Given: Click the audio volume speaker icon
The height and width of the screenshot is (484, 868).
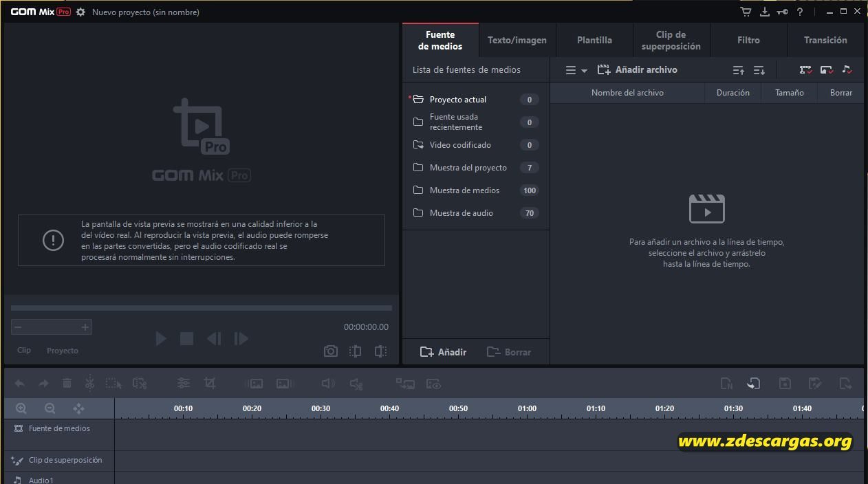Looking at the screenshot, I should [328, 384].
